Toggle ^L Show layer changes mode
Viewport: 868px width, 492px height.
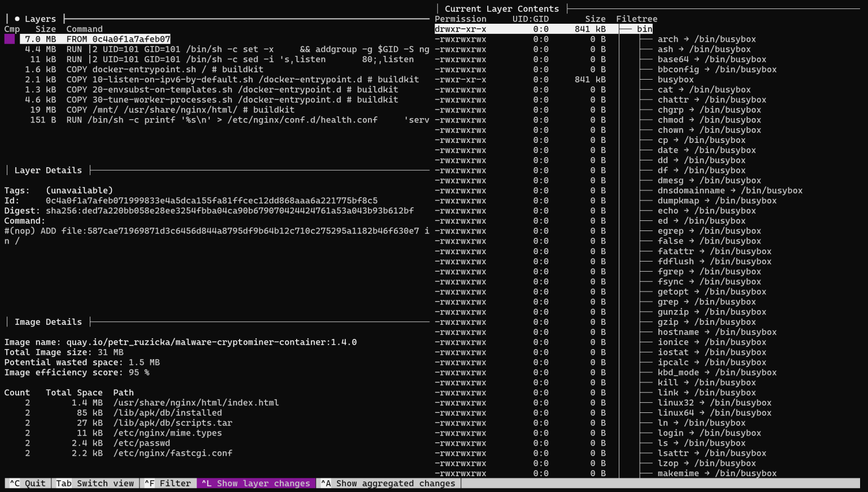(255, 483)
